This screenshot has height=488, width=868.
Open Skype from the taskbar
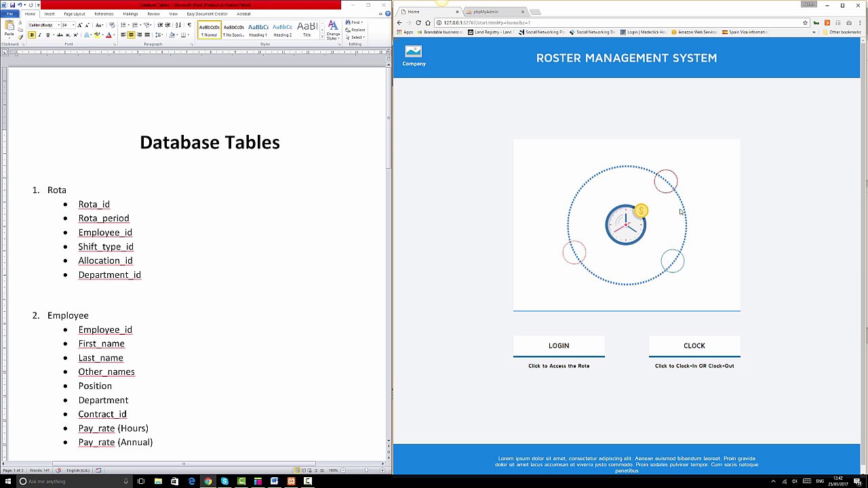pos(224,481)
